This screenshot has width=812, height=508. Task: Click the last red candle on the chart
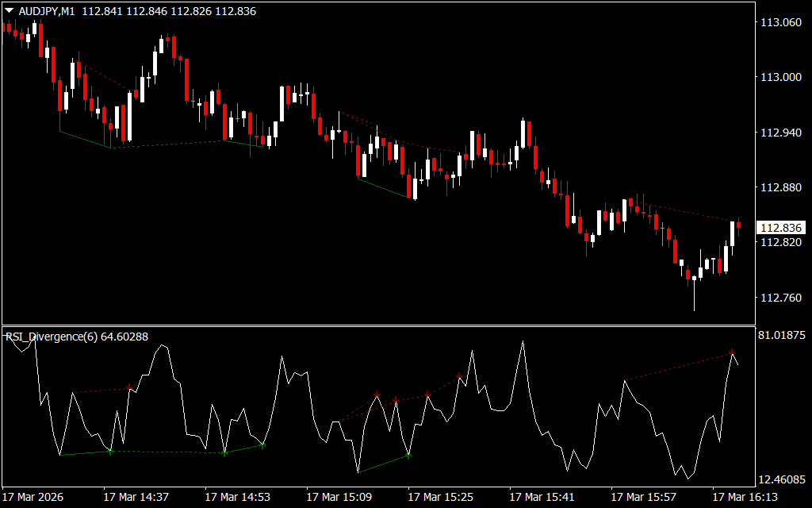(738, 225)
